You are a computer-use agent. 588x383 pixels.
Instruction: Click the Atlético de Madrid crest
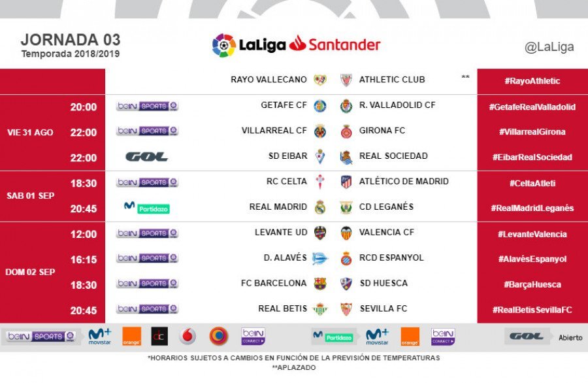tap(346, 182)
